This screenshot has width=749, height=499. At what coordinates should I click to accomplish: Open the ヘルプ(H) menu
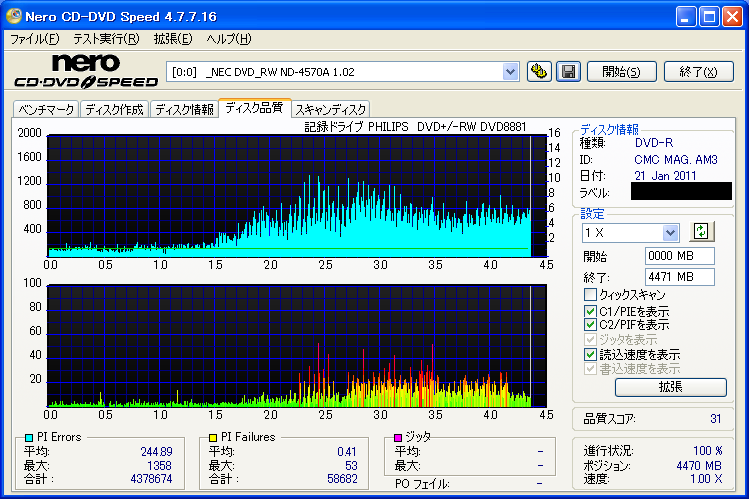229,39
